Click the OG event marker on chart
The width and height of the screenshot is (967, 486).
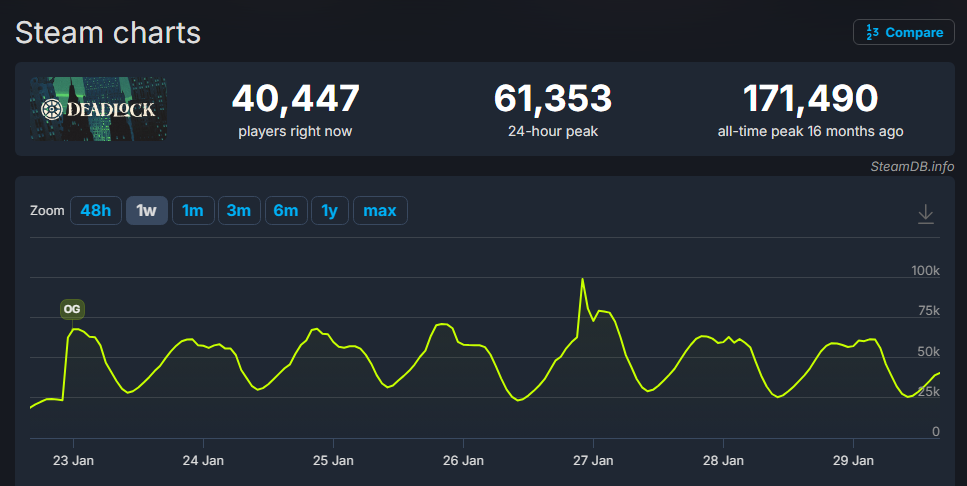[x=72, y=309]
